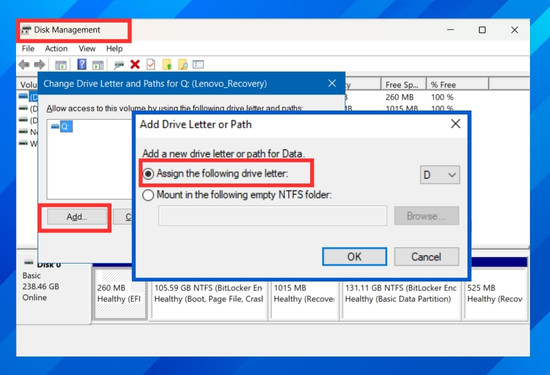Close the Change Drive Letter and Paths dialog

(x=332, y=83)
